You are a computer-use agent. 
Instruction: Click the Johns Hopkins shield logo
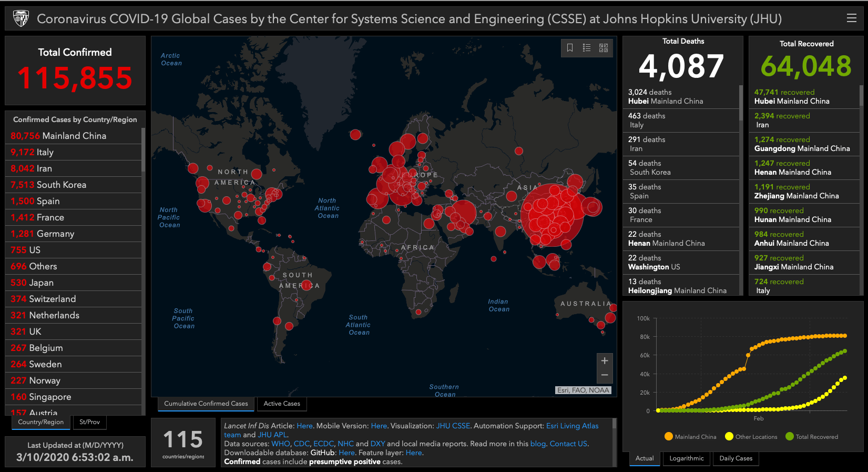pos(21,18)
